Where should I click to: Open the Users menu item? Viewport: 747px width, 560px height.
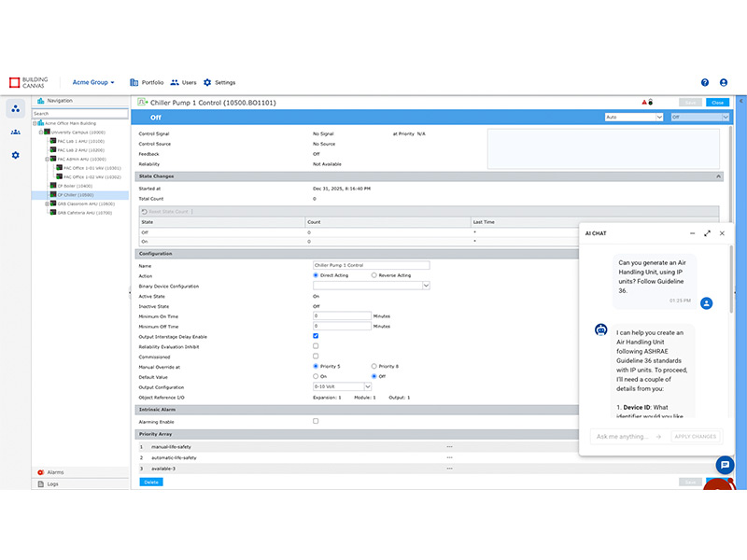pos(184,82)
